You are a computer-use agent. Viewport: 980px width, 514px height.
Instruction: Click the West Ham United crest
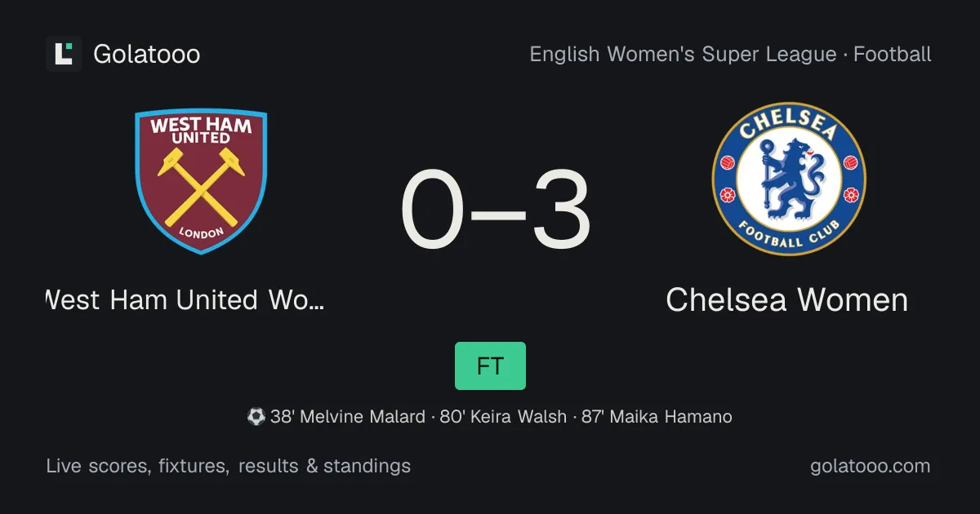(x=201, y=181)
